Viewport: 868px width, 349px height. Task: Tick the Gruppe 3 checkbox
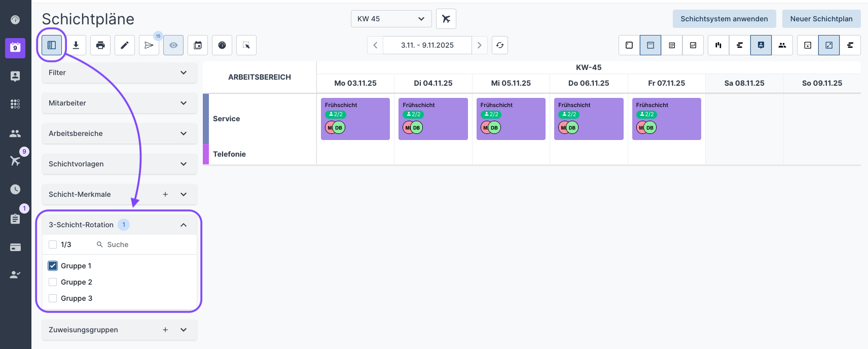pyautogui.click(x=53, y=298)
